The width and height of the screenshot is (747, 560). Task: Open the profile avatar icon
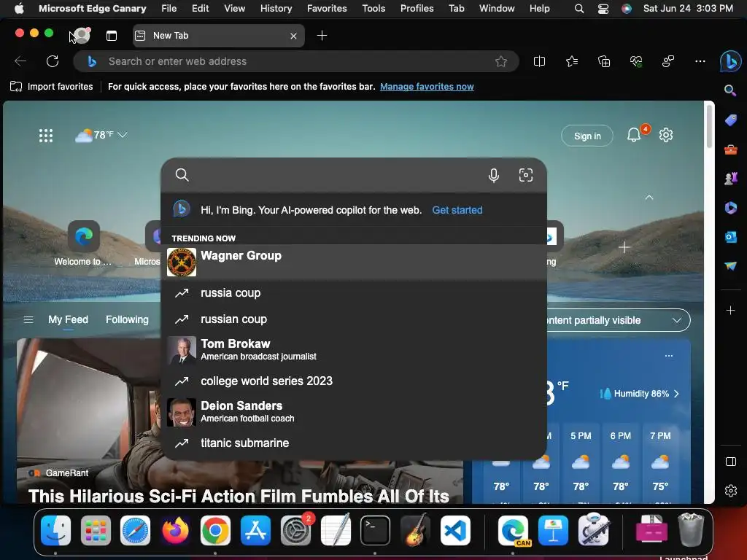pos(82,35)
